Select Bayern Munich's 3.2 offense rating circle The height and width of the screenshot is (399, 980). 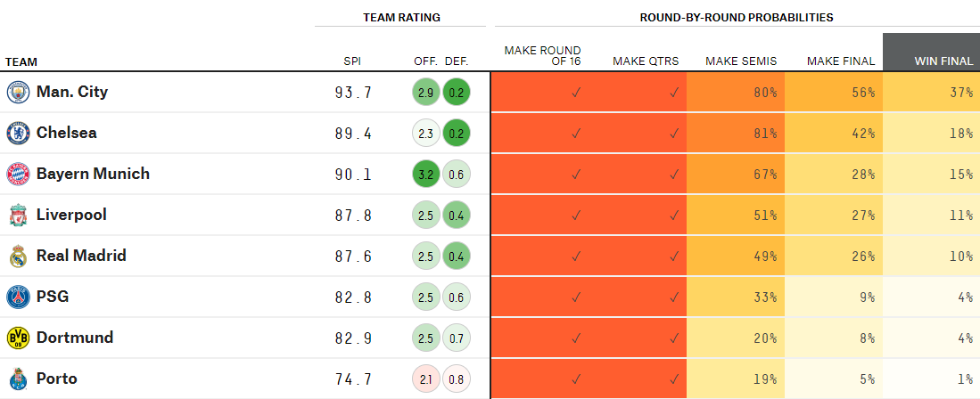coord(425,174)
